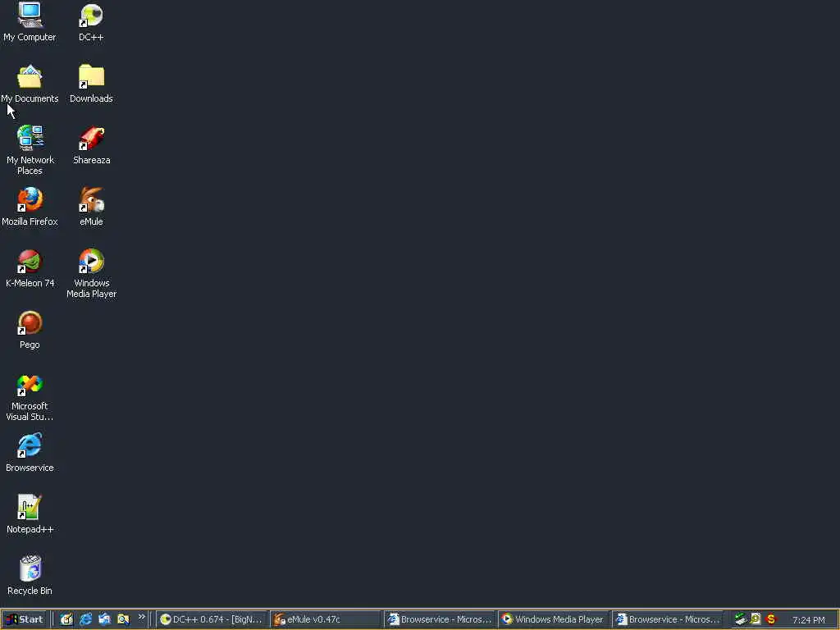
Task: Select the Mozilla Firefox desktop shortcut
Action: coord(30,207)
